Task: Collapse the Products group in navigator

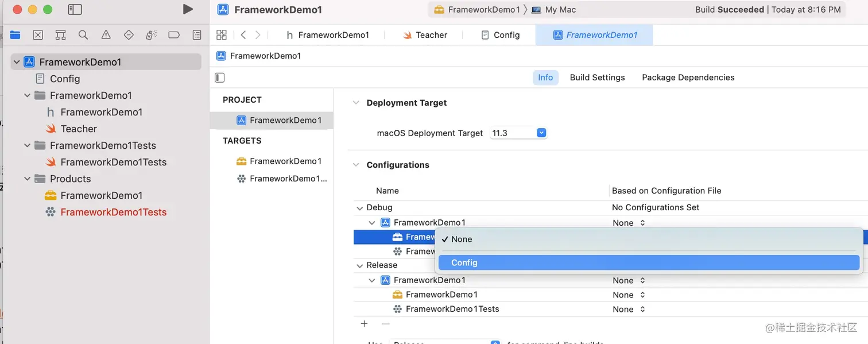Action: (x=27, y=179)
